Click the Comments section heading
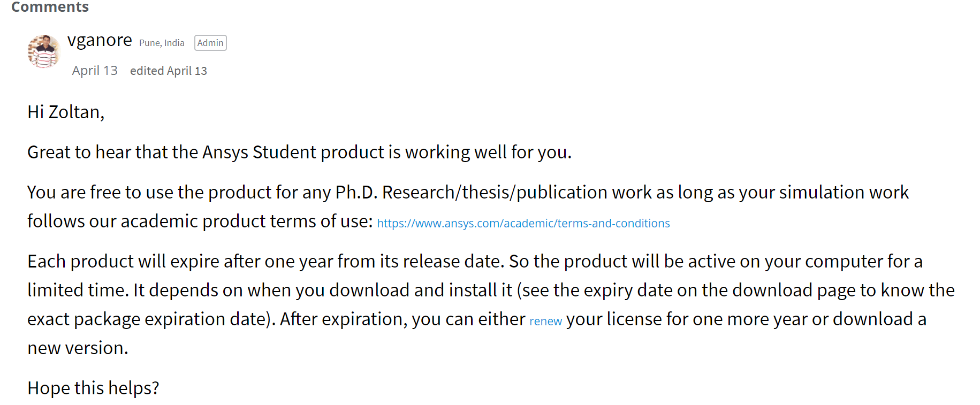 (x=50, y=7)
